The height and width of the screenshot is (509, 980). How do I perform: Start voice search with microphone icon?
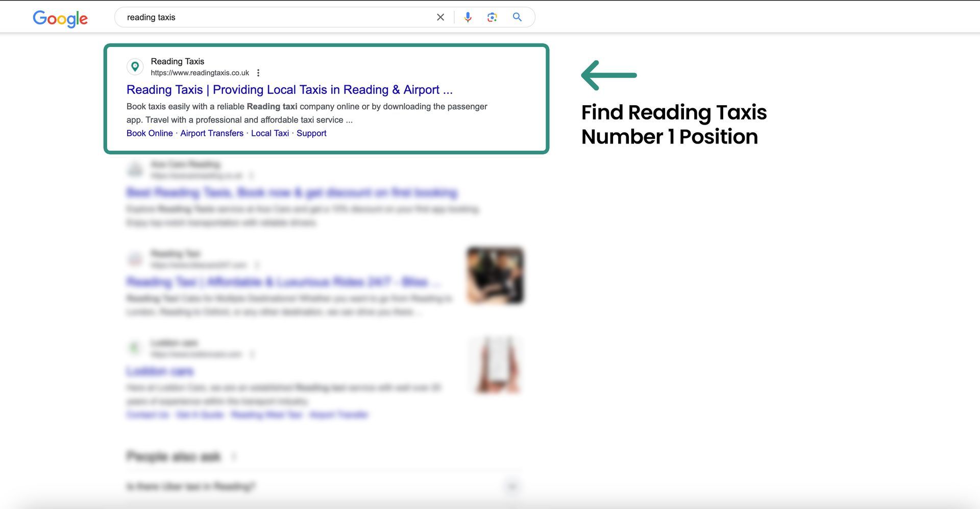pyautogui.click(x=468, y=17)
